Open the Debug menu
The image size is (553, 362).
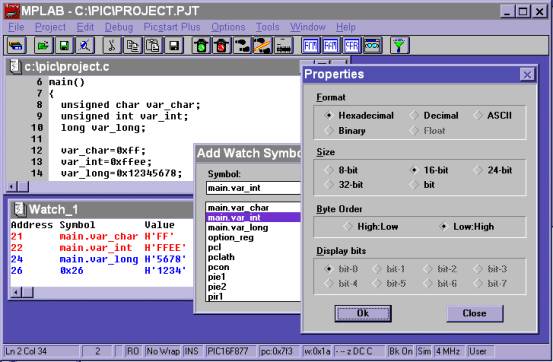119,27
